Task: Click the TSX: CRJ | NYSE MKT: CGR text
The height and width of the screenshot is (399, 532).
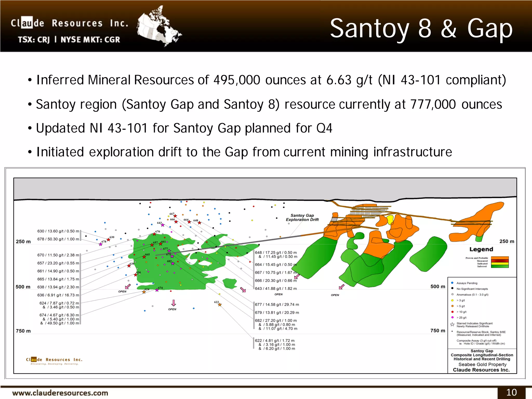Action: pos(69,39)
